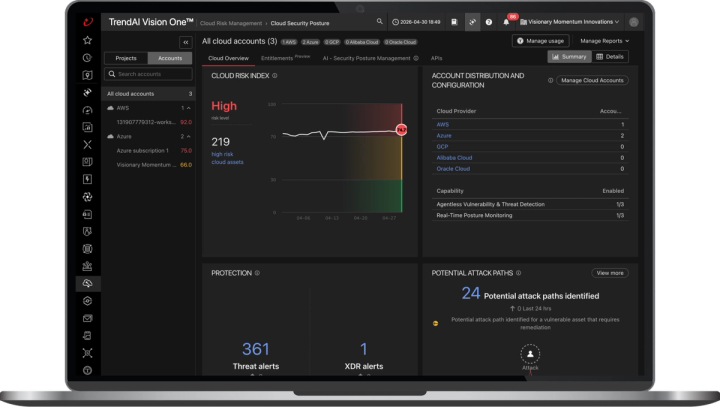
Task: Collapse the Azure account group
Action: pyautogui.click(x=188, y=136)
